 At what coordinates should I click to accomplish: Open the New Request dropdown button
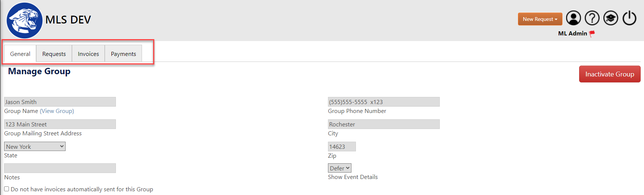pyautogui.click(x=540, y=19)
